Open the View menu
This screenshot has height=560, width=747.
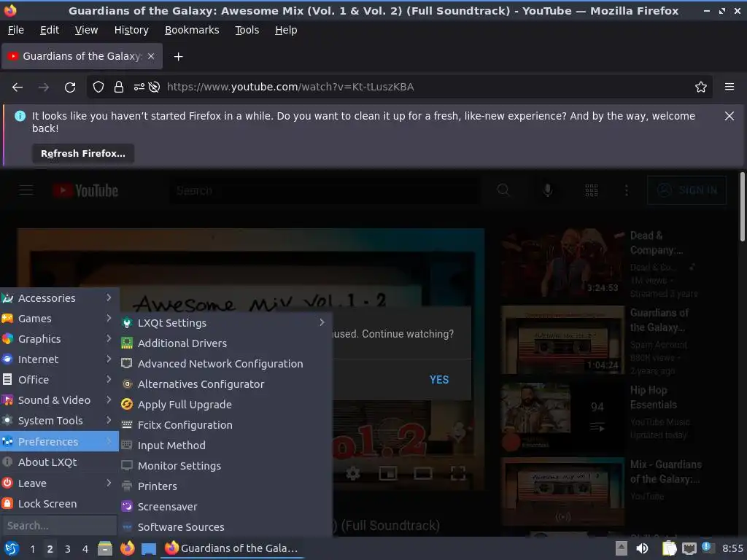point(86,30)
